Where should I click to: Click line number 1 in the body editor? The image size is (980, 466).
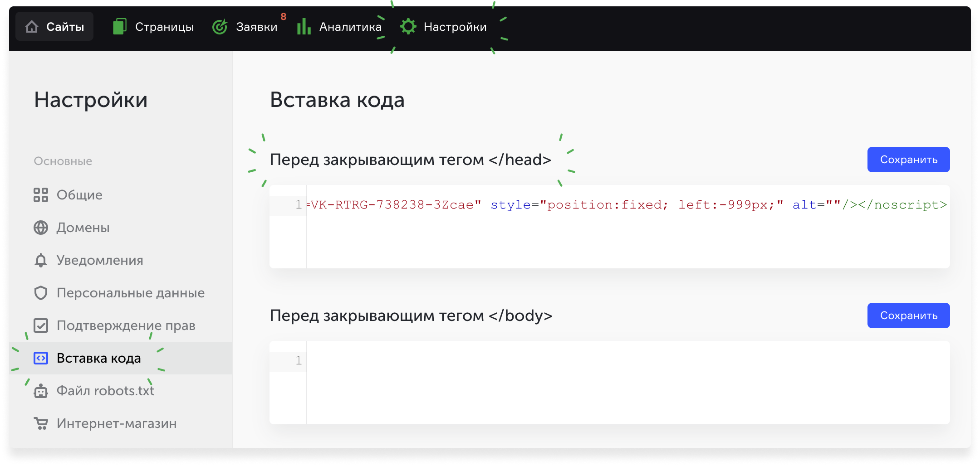299,361
